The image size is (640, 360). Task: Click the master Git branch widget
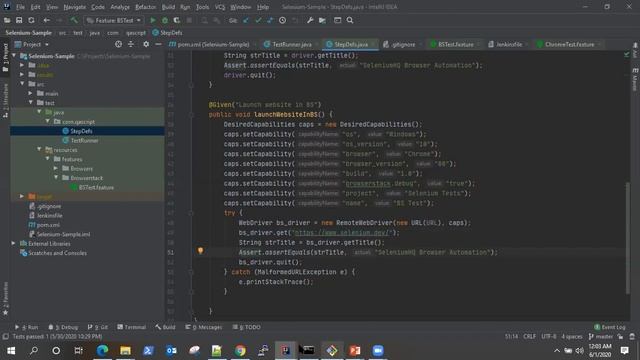pos(601,336)
